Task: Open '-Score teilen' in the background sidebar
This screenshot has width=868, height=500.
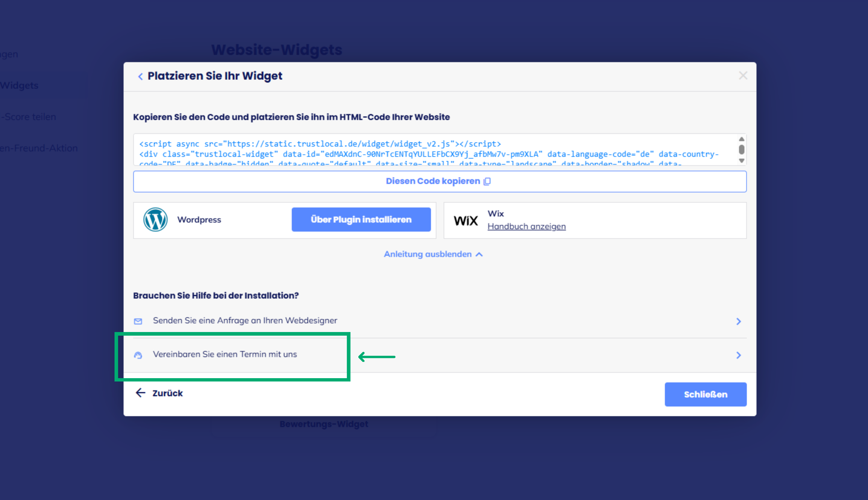Action: coord(28,117)
